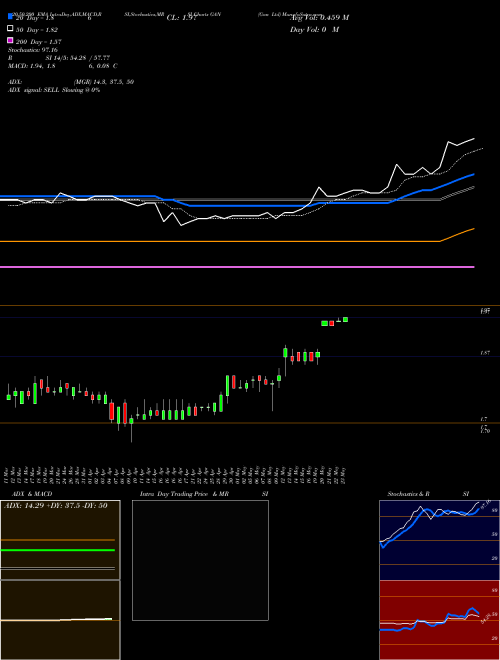
Task: Click the 'Intra Day Trading Price & MR' panel title
Action: pos(184,494)
